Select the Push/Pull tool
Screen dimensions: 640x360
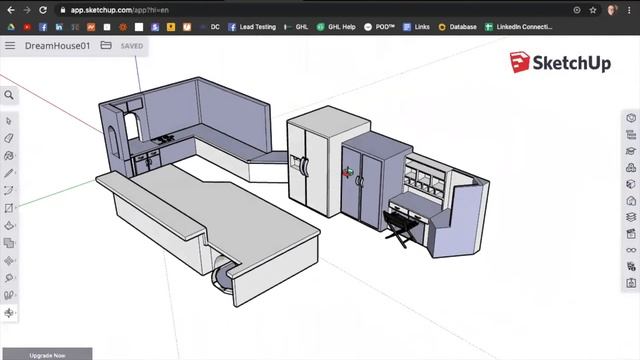pyautogui.click(x=9, y=226)
